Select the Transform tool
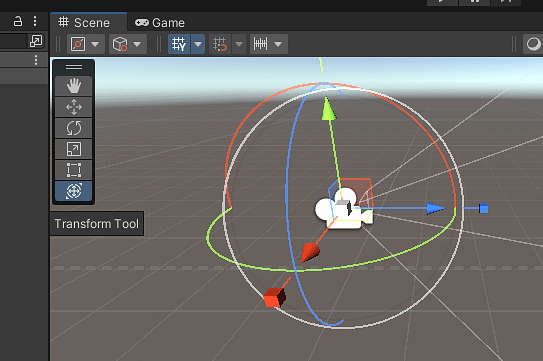The height and width of the screenshot is (361, 543). (73, 191)
